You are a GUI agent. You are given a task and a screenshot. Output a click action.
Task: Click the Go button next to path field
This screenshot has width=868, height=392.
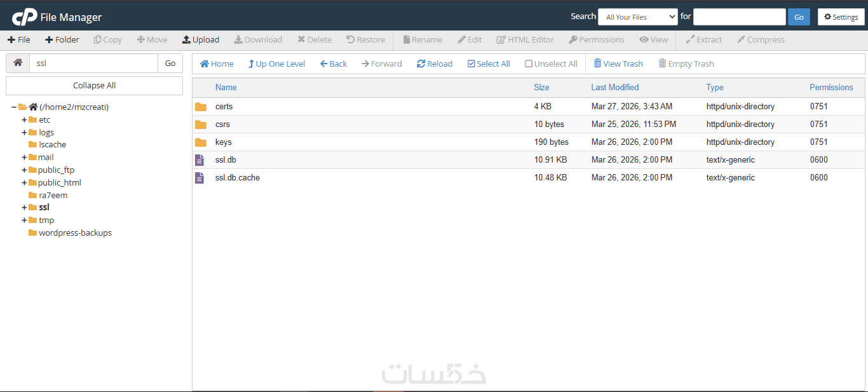click(x=170, y=63)
